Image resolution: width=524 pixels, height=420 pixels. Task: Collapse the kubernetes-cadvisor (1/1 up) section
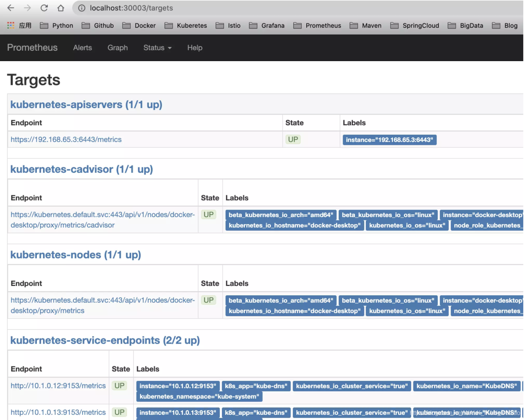(82, 169)
